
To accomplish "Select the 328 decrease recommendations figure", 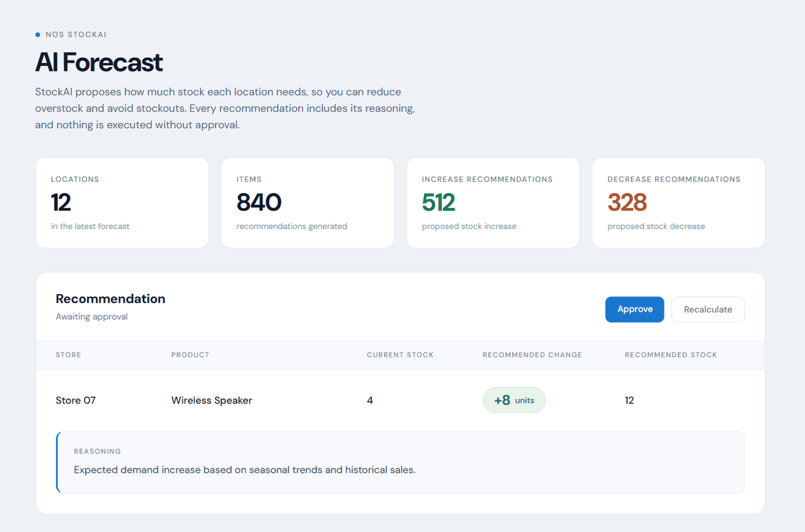I will (x=627, y=203).
